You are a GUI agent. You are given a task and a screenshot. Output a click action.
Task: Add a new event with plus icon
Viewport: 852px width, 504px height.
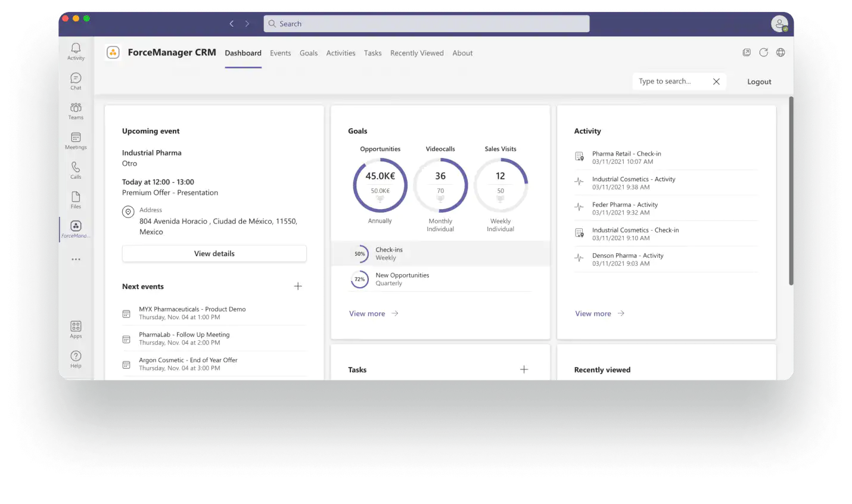point(298,287)
